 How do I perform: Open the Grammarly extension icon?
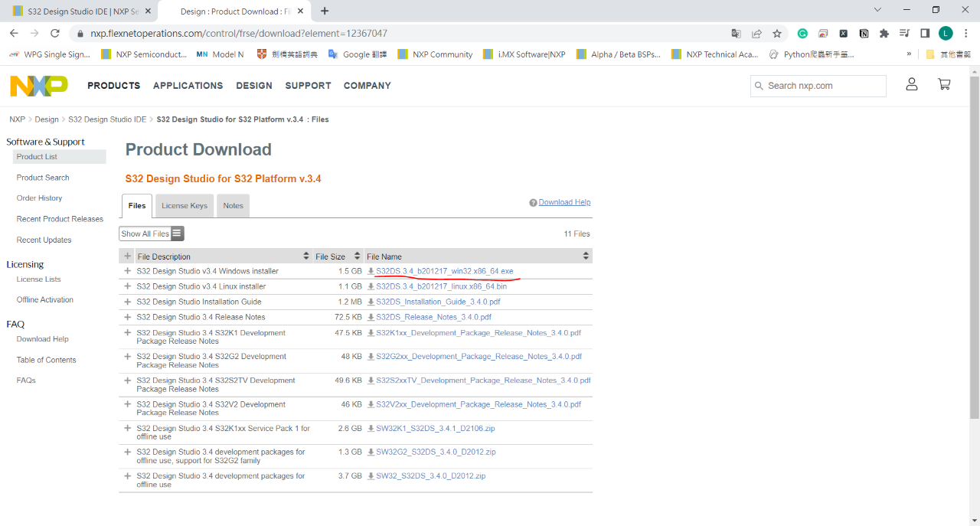[x=802, y=34]
